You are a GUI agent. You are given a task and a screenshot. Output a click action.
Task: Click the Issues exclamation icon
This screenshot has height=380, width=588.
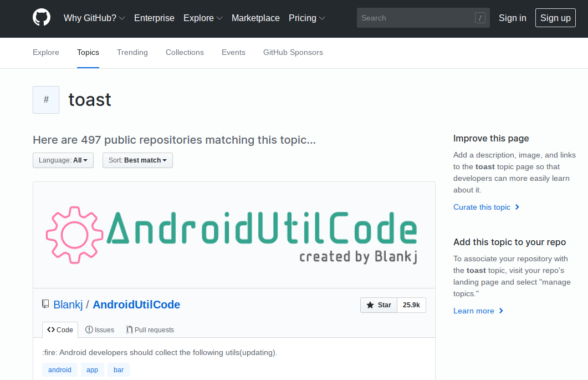pyautogui.click(x=89, y=330)
